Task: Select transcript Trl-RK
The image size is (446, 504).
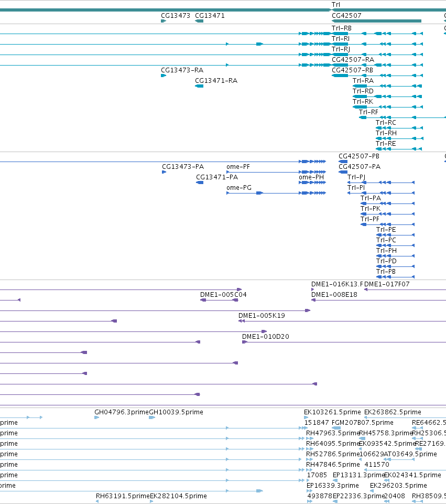Action: [363, 102]
